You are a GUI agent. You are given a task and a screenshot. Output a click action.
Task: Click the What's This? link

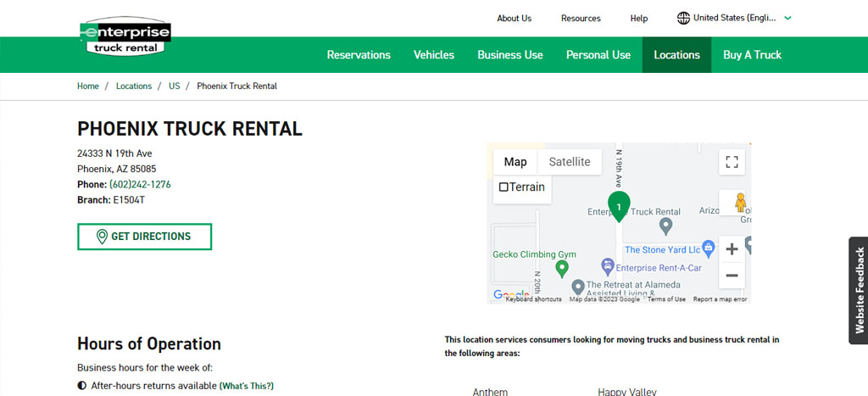(247, 386)
